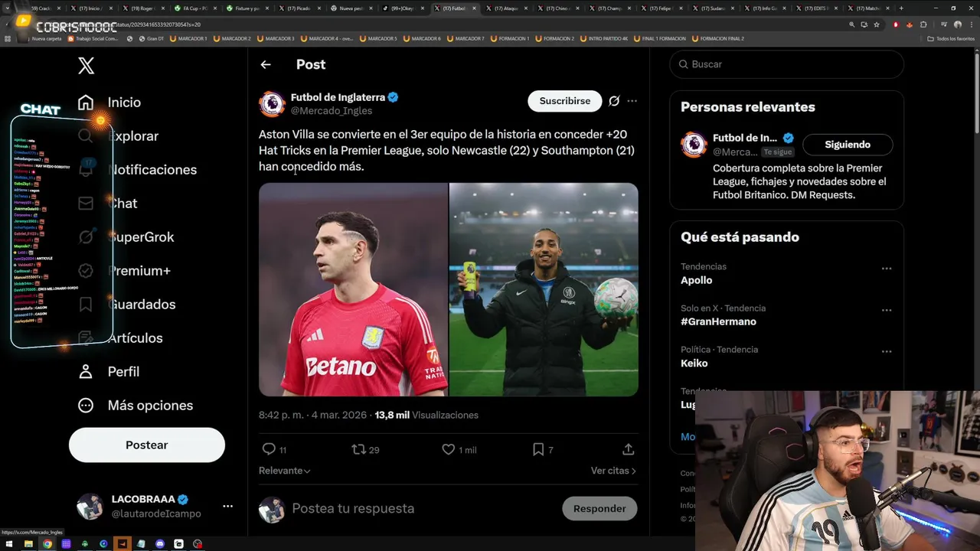Open MARCADOR 1 bookmark

(188, 38)
